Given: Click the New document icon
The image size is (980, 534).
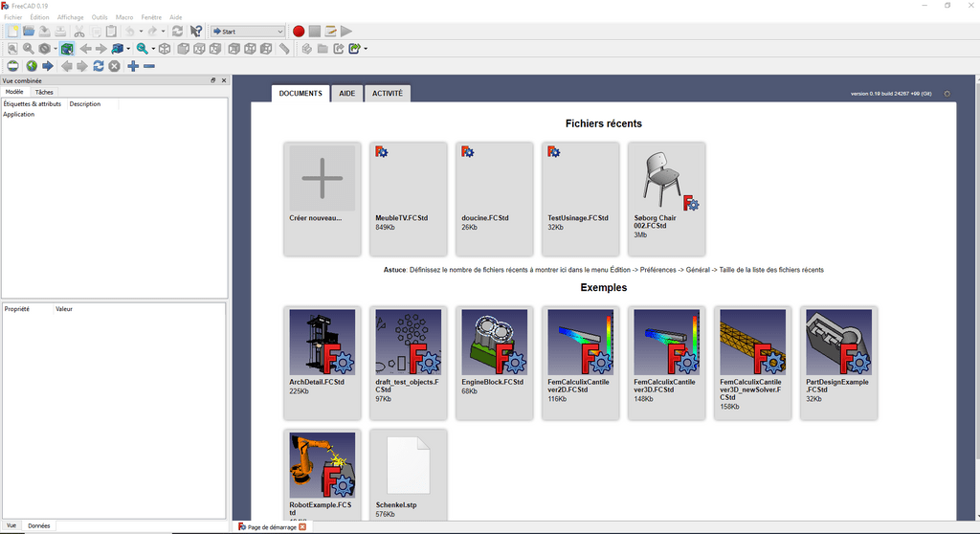Looking at the screenshot, I should coord(12,32).
